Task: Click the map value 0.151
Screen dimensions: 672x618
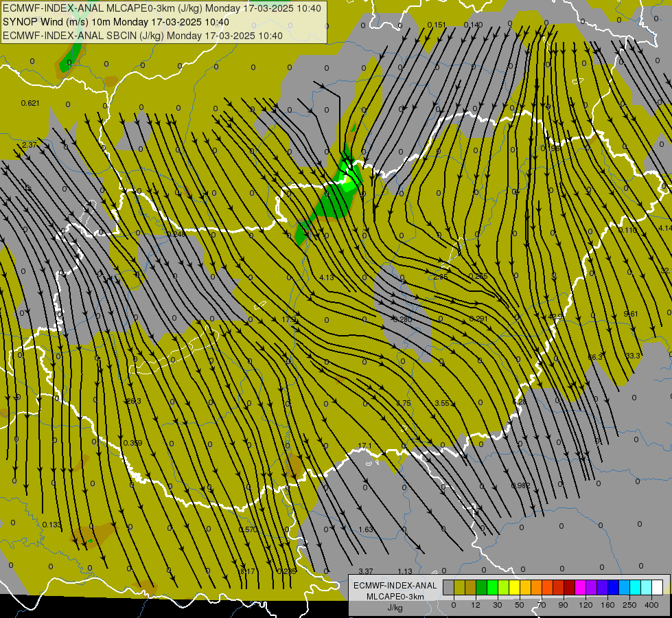Action: pos(437,25)
